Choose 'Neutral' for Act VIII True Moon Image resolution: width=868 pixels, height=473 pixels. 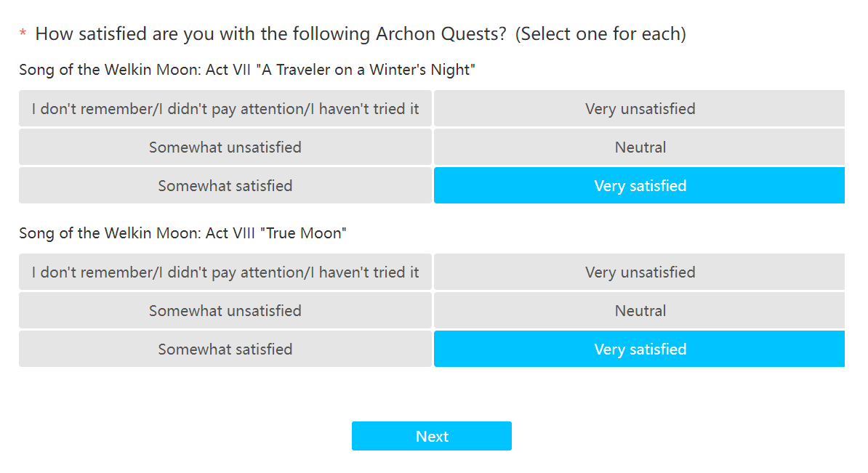[x=639, y=311]
